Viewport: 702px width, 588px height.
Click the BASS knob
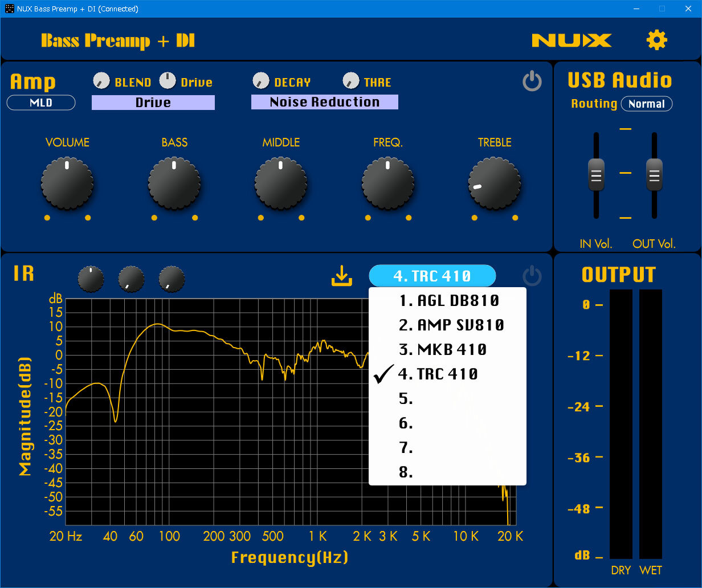[174, 183]
